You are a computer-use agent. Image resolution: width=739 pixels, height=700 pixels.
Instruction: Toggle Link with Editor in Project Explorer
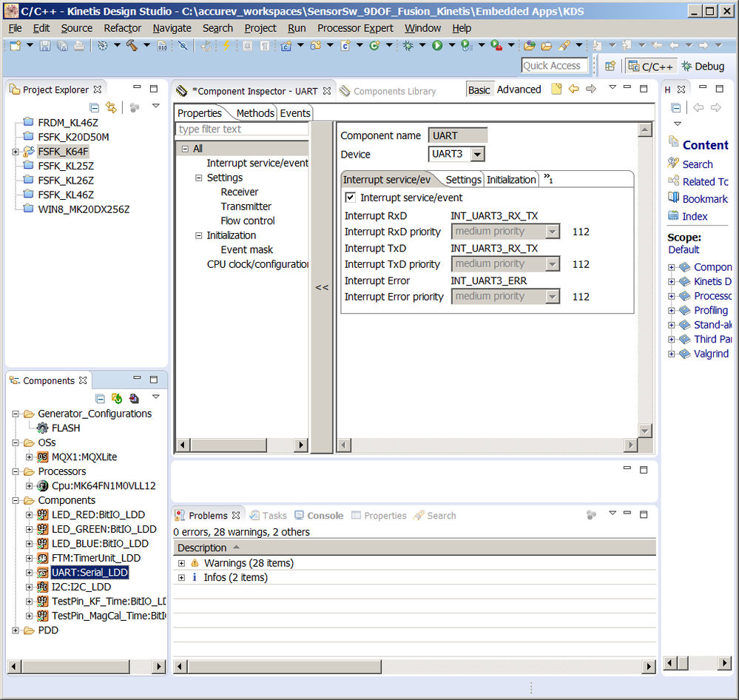pos(111,107)
